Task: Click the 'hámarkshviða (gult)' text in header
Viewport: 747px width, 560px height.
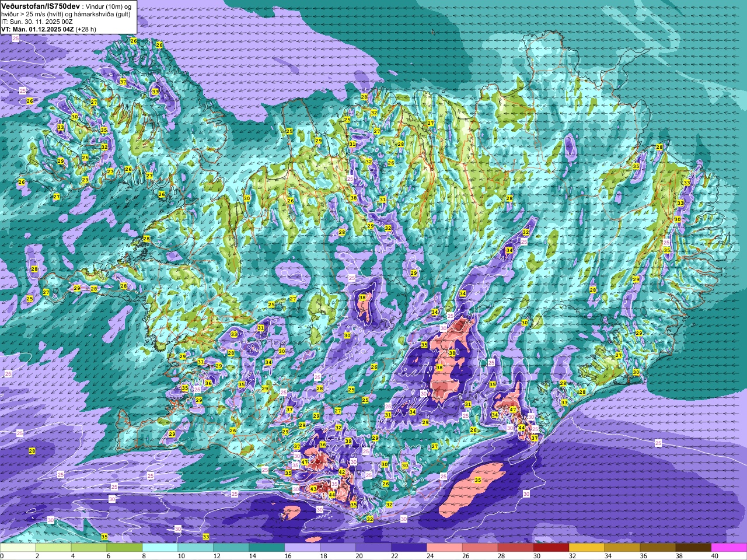Action: click(x=102, y=13)
